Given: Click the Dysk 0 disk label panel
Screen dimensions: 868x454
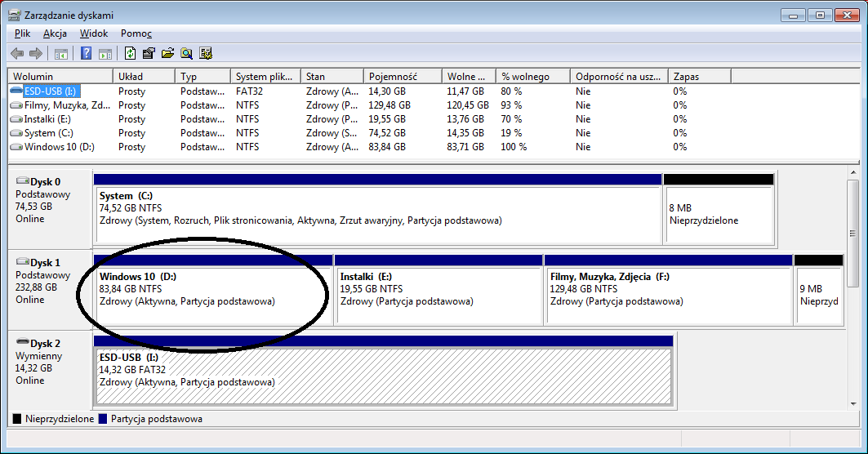Looking at the screenshot, I should pyautogui.click(x=51, y=209).
